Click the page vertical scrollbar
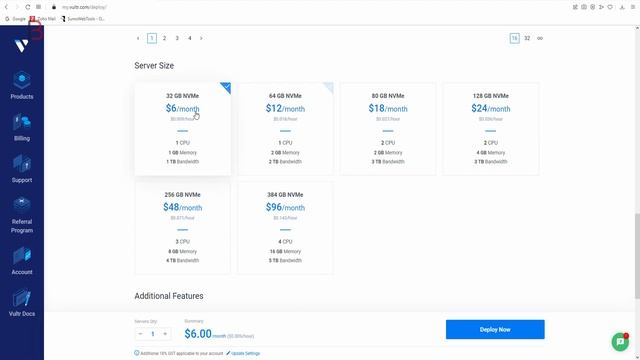The width and height of the screenshot is (640, 360). click(x=637, y=256)
